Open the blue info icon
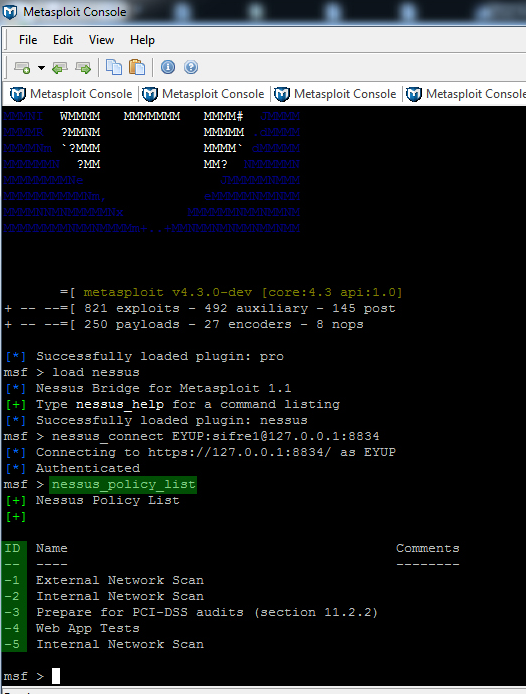526x694 pixels. coord(168,67)
